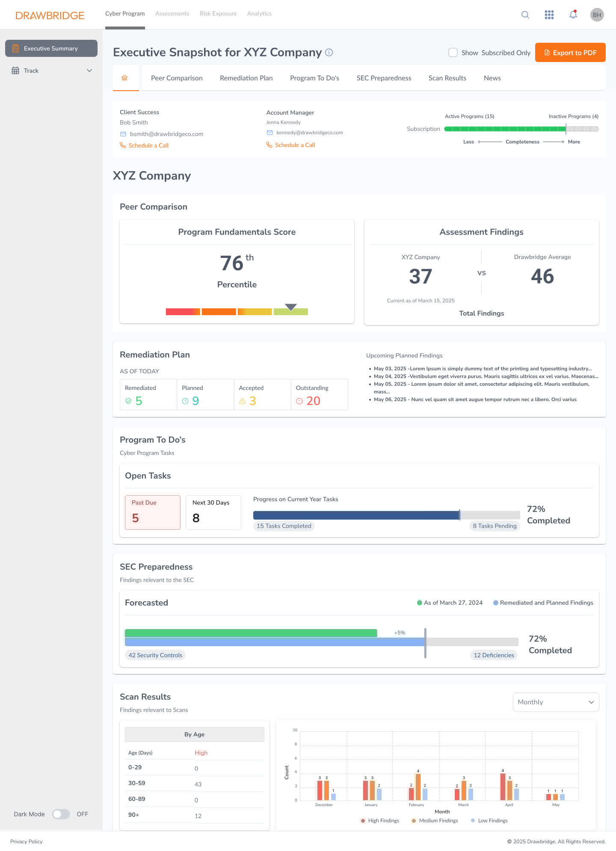This screenshot has height=851, width=616.
Task: Select the home icon tab
Action: point(125,78)
